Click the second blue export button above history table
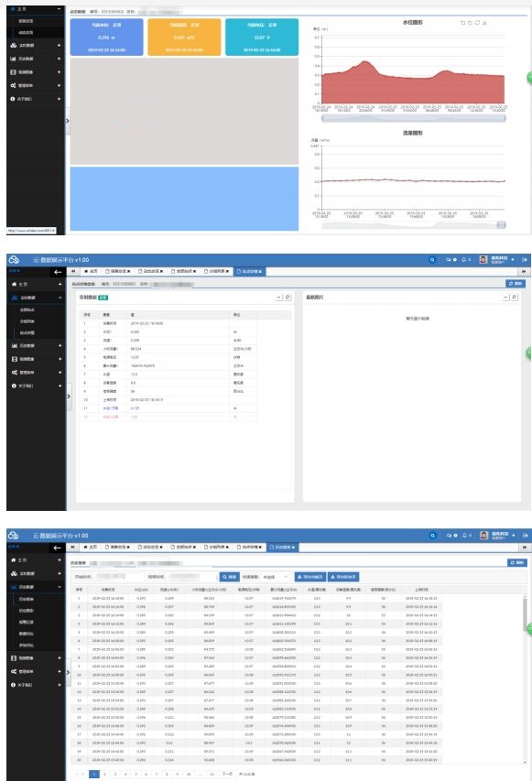 coord(343,577)
